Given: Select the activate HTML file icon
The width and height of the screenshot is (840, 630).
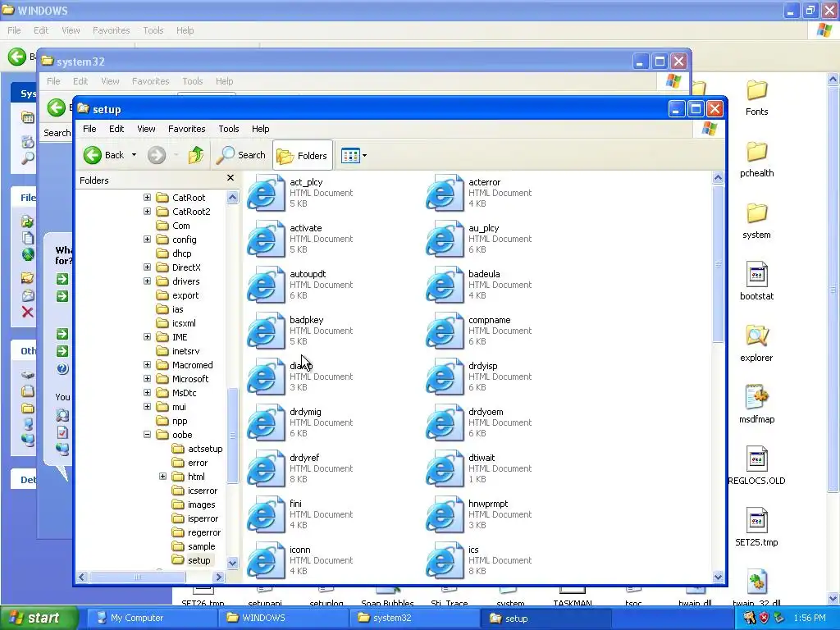Looking at the screenshot, I should (267, 239).
